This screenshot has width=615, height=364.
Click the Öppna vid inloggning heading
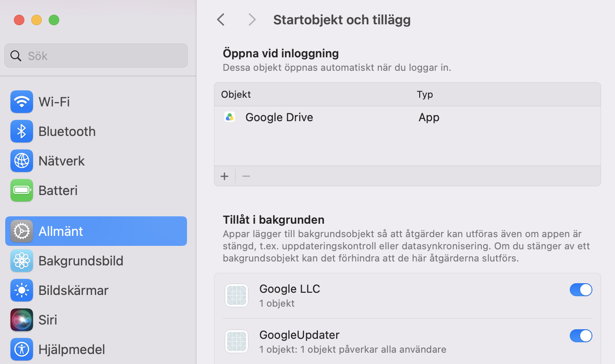click(281, 53)
